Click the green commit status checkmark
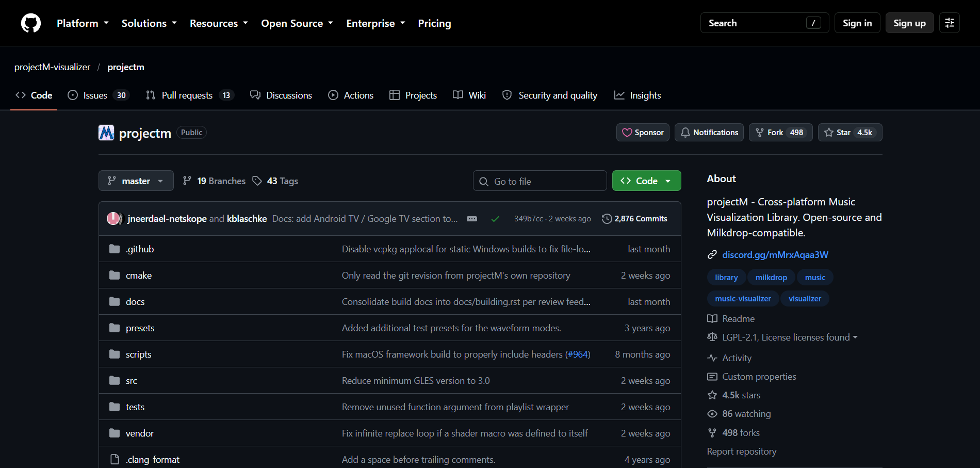980x468 pixels. [x=495, y=219]
